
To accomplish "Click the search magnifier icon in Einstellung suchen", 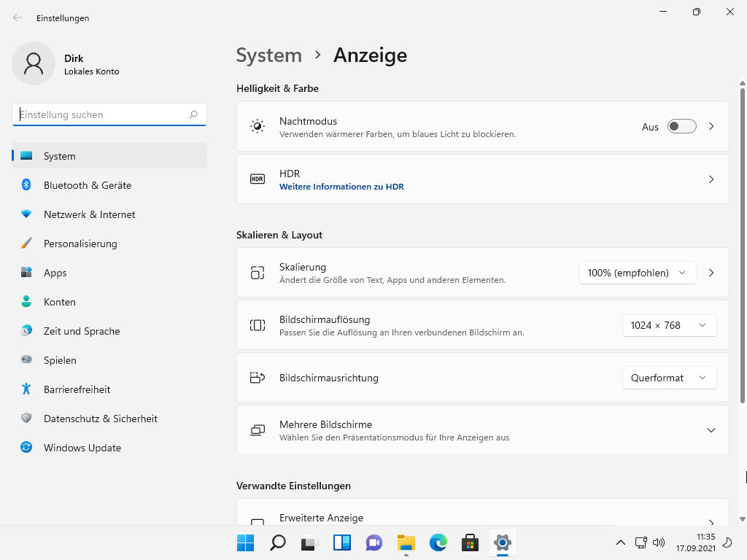I will (193, 114).
